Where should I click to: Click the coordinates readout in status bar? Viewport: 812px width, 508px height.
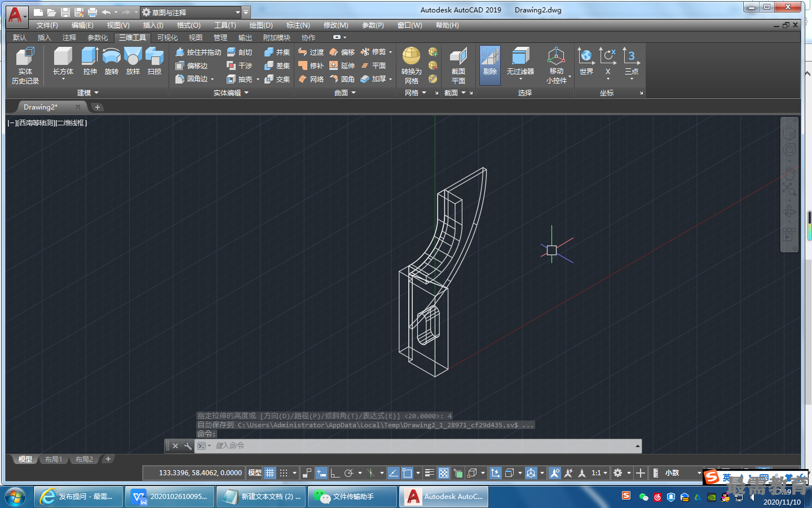click(x=200, y=473)
